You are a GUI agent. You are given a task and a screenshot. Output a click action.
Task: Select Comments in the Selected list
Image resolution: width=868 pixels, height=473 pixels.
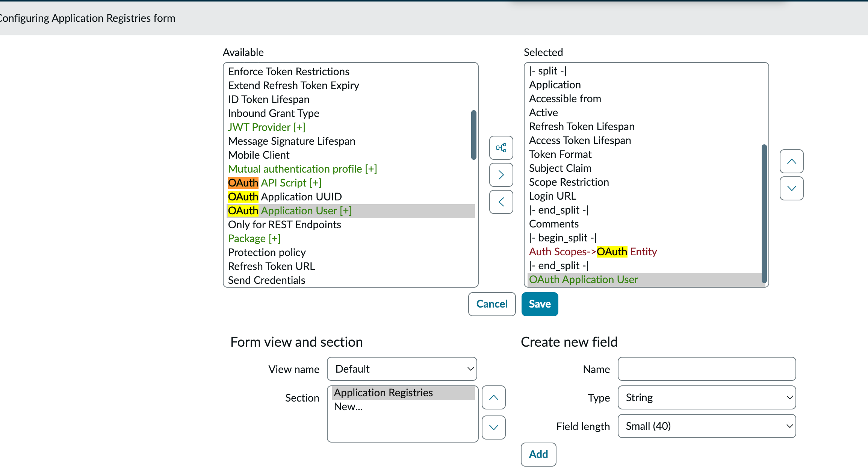(x=554, y=224)
